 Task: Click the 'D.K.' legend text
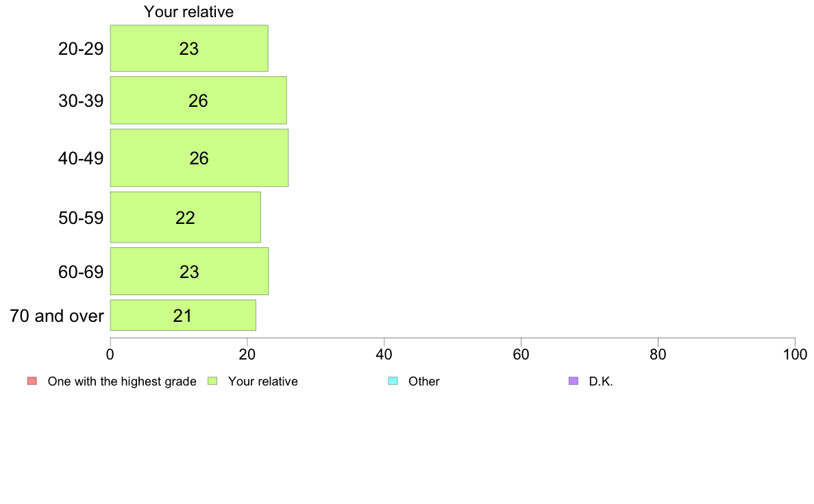tap(601, 381)
